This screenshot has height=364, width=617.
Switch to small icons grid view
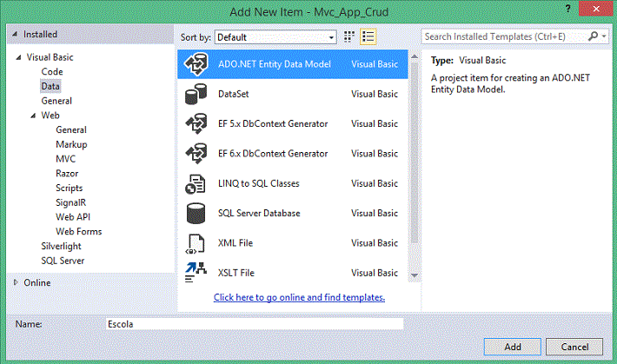[x=349, y=37]
